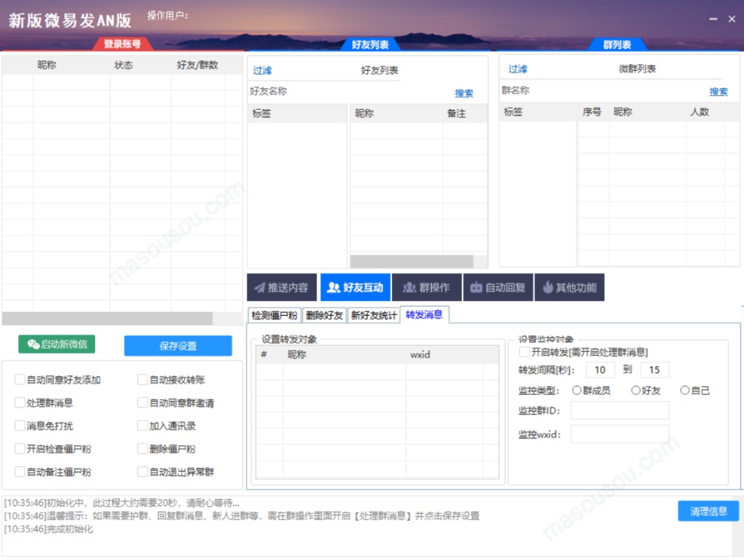The width and height of the screenshot is (744, 560).
Task: Tick the 删除僵尸粉 checkbox
Action: pyautogui.click(x=142, y=449)
